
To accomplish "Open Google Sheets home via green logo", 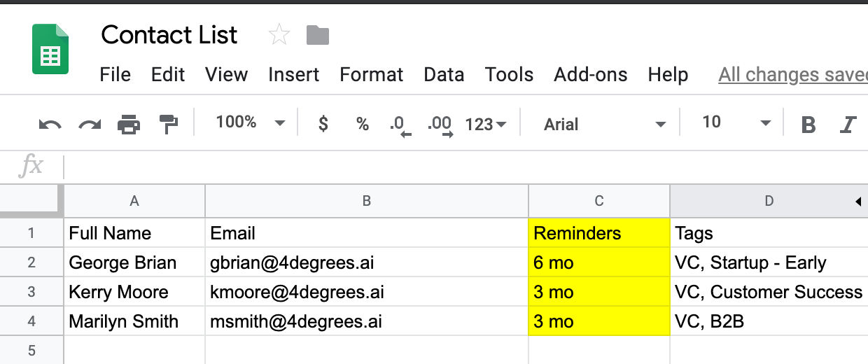I will point(50,49).
